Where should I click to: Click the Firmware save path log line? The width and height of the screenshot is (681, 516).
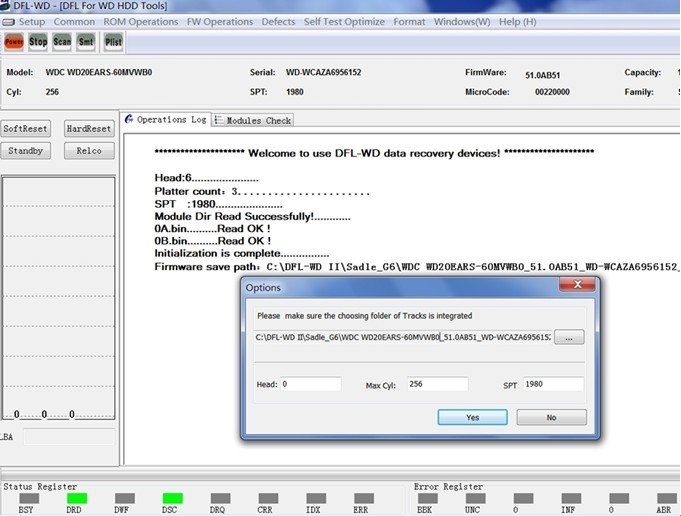[x=417, y=267]
